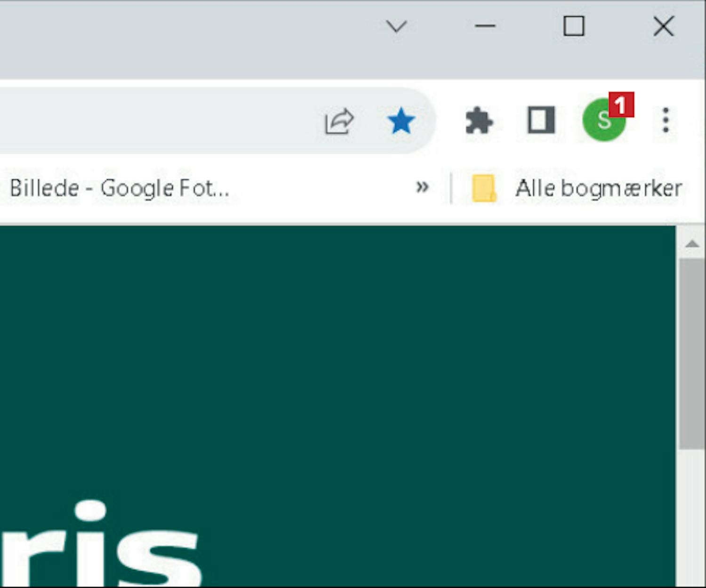
Task: Open the Alle bogmærker folder
Action: tap(577, 188)
